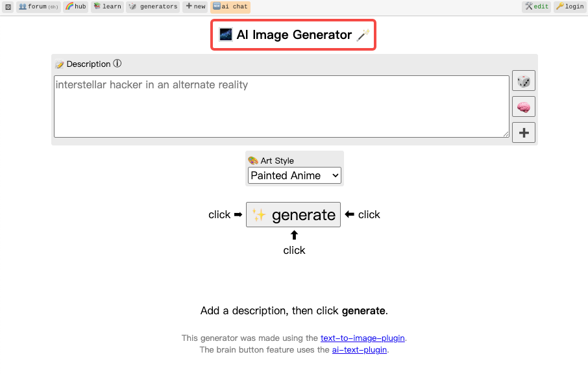The height and width of the screenshot is (374, 588).
Task: Open the learn menu item
Action: (107, 6)
